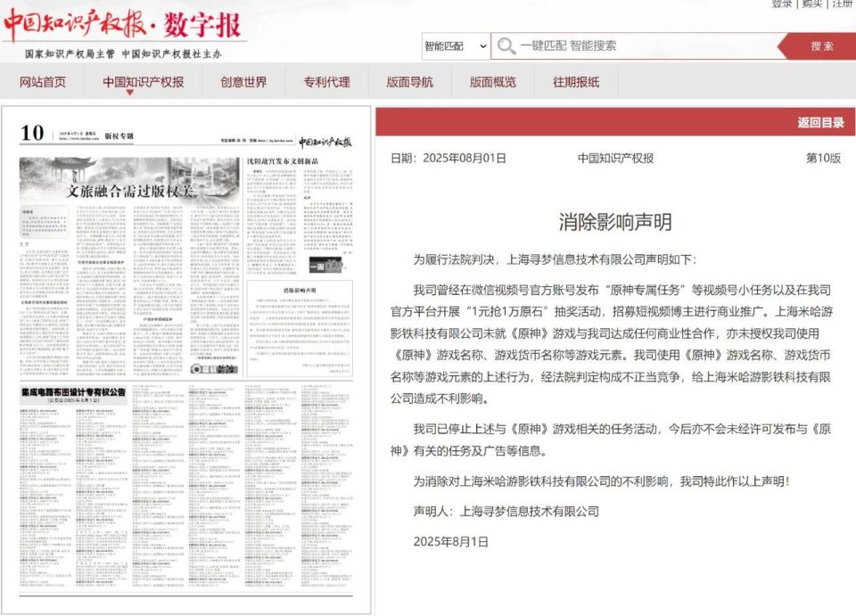856x616 pixels.
Task: Click 返回目录 link
Action: (820, 123)
